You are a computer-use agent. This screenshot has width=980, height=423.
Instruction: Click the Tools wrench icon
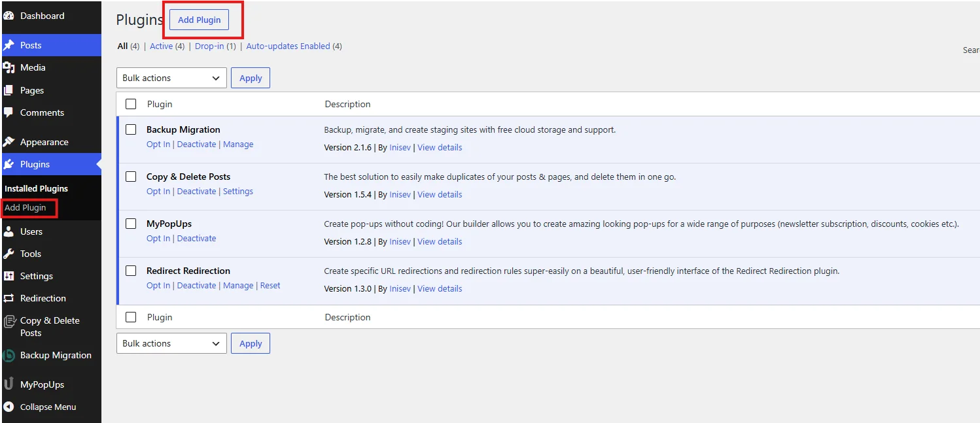click(x=9, y=254)
